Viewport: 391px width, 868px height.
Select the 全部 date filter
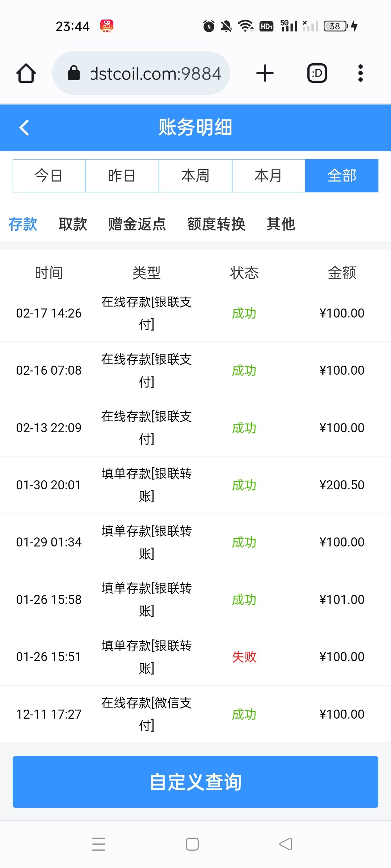342,176
